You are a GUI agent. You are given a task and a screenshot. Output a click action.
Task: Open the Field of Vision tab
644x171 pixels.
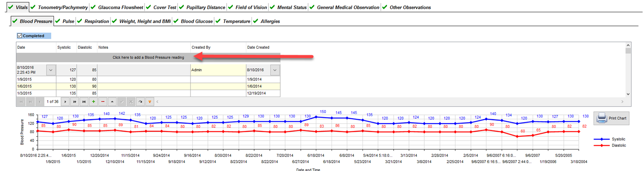[247, 7]
